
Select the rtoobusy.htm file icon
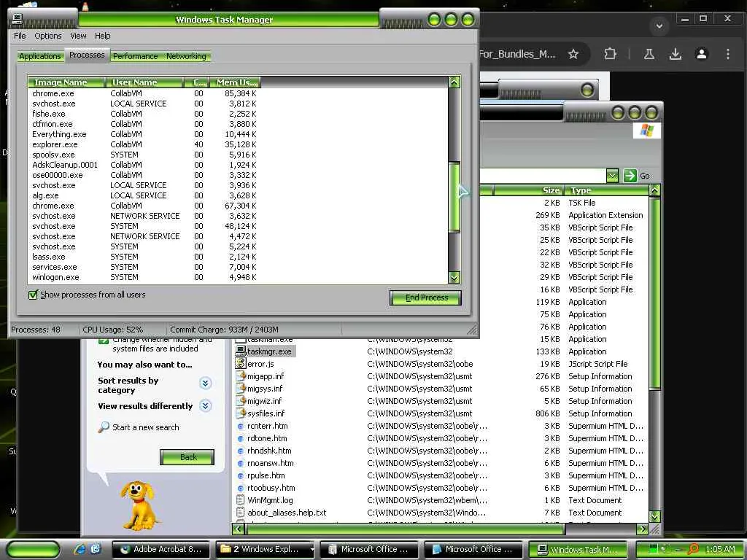click(241, 488)
